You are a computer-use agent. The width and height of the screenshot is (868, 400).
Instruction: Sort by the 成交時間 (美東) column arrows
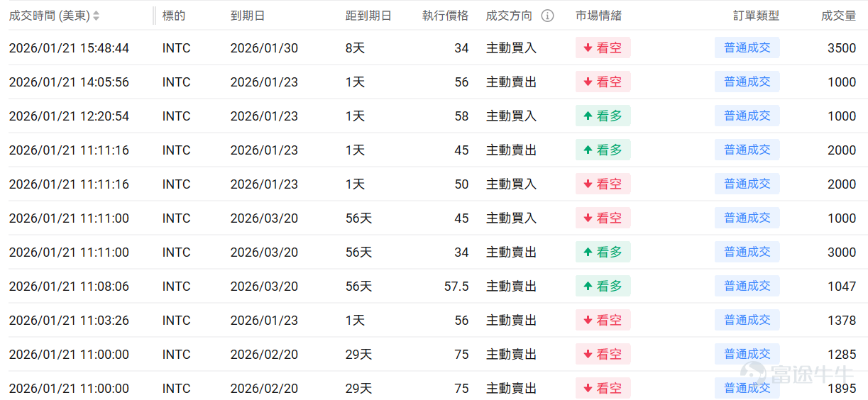point(97,16)
